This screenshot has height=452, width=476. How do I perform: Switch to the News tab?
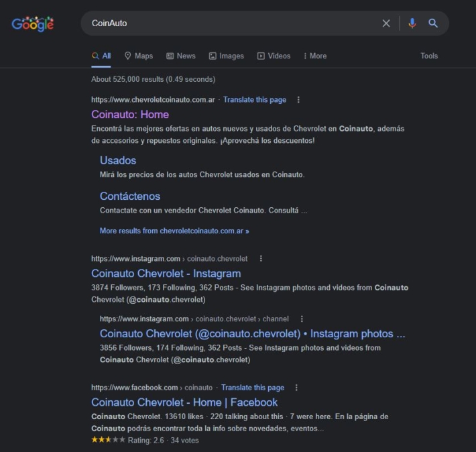181,56
